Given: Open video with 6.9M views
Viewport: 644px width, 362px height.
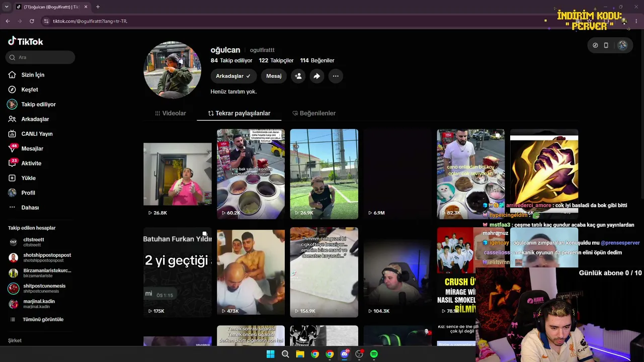Looking at the screenshot, I should click(397, 174).
